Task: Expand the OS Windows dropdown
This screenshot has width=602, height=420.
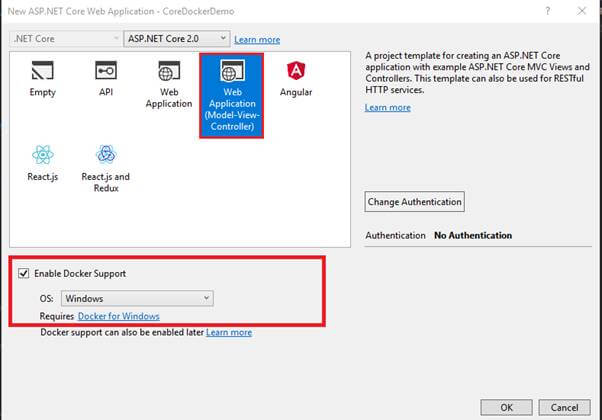Action: point(137,298)
